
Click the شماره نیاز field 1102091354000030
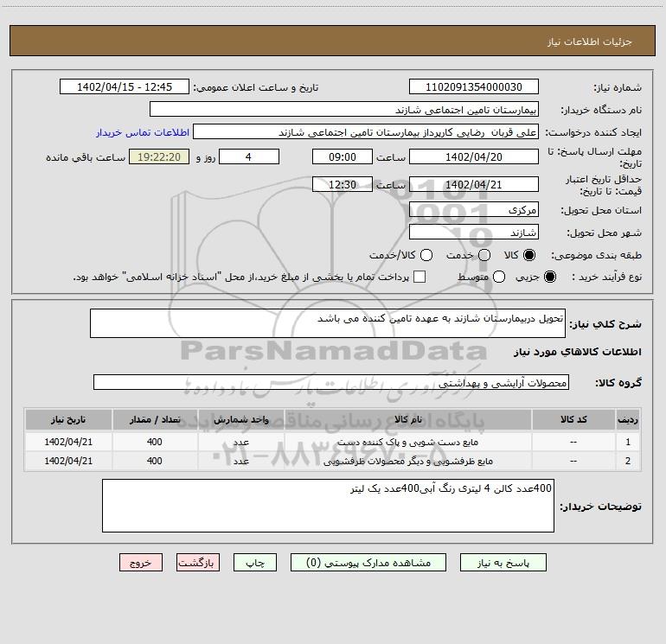474,87
